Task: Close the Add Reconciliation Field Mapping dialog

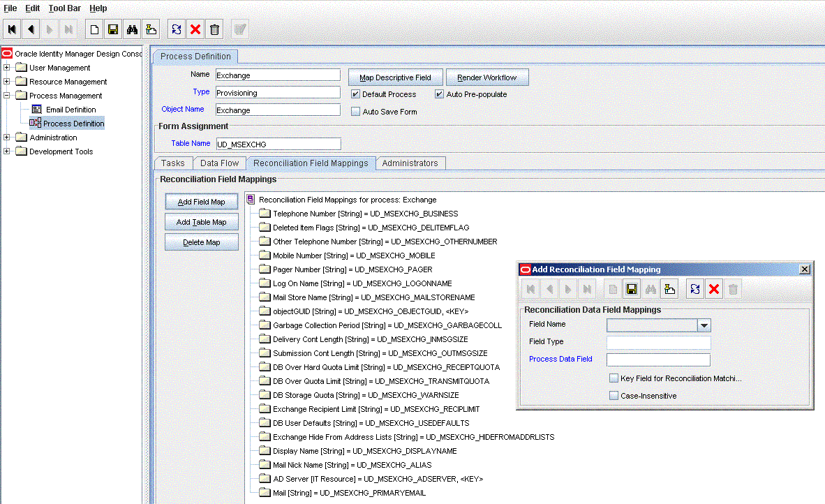Action: click(805, 269)
